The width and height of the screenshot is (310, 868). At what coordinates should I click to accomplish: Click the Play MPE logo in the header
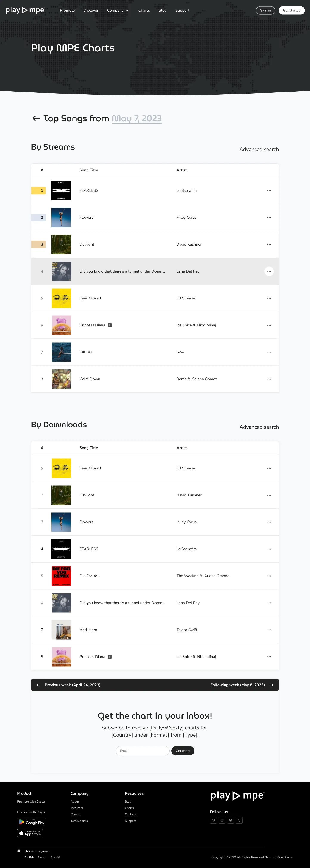click(25, 10)
